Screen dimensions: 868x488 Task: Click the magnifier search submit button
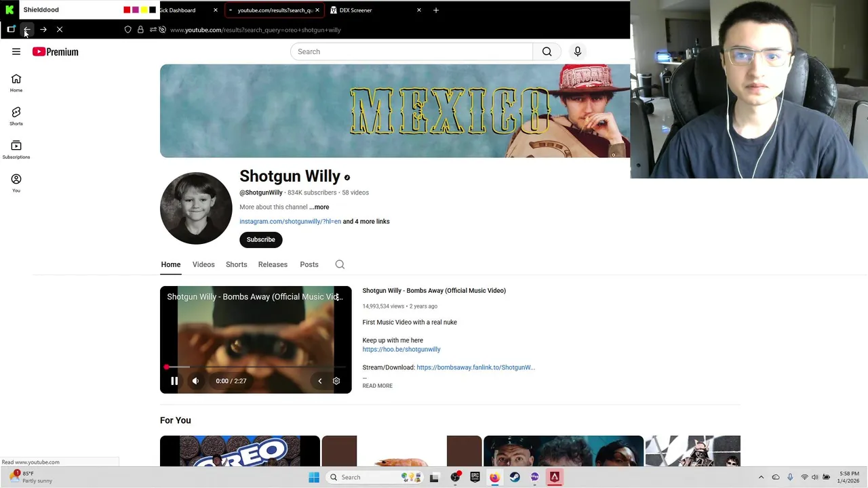(x=547, y=52)
